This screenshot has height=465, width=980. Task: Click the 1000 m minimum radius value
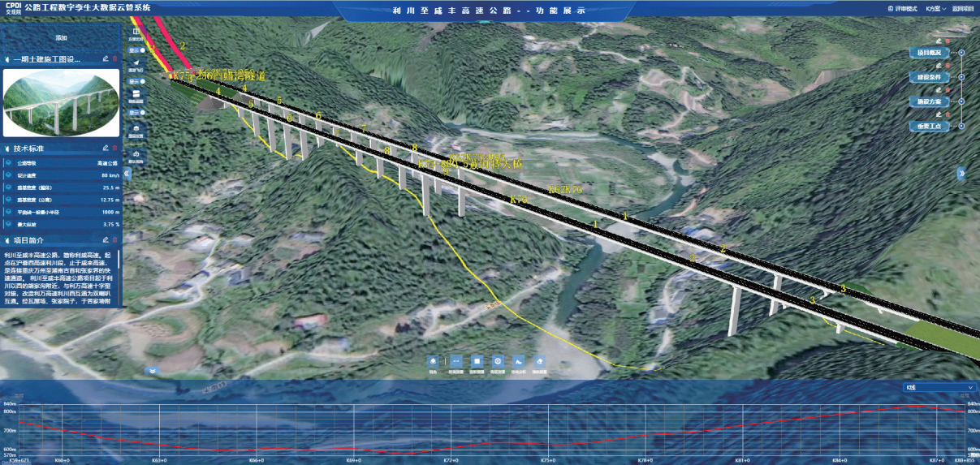(x=110, y=212)
